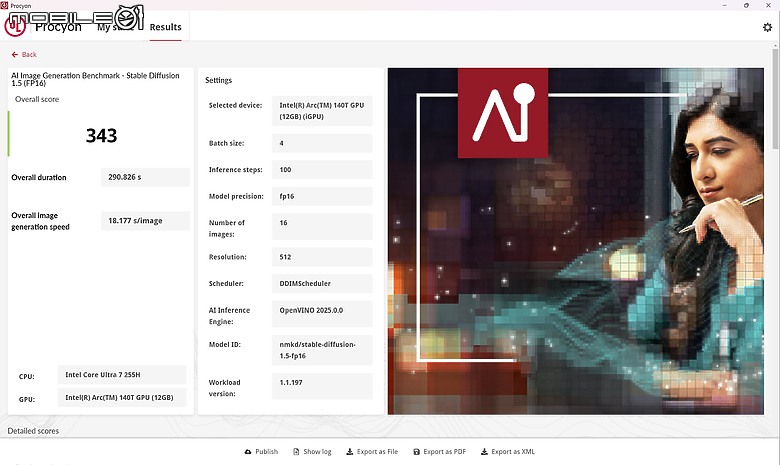Click the Scheduler label
Screen dimensions: 780x465
(226, 283)
